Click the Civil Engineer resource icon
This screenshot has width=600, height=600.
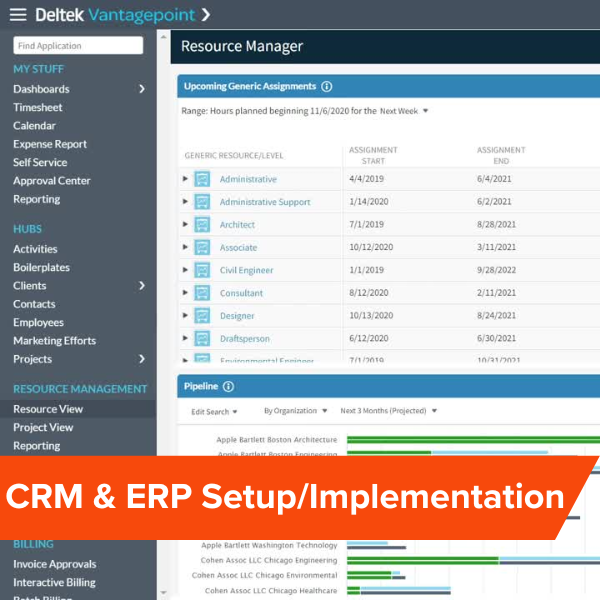202,270
